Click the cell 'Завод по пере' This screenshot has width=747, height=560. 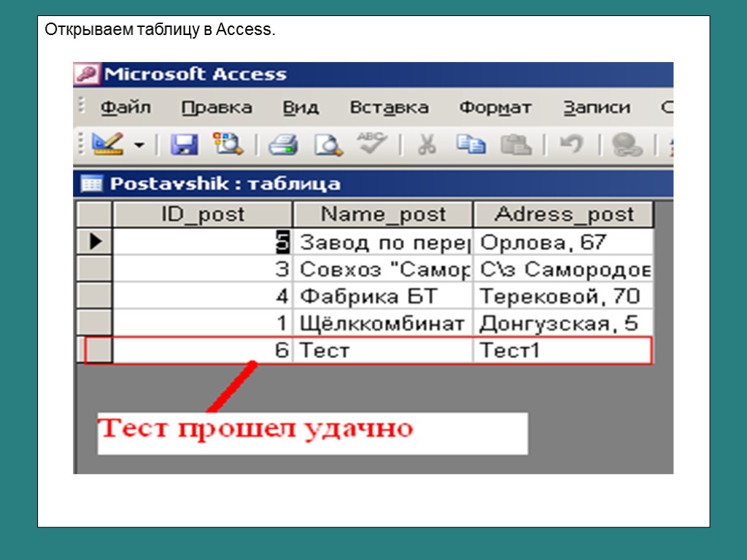click(x=383, y=241)
